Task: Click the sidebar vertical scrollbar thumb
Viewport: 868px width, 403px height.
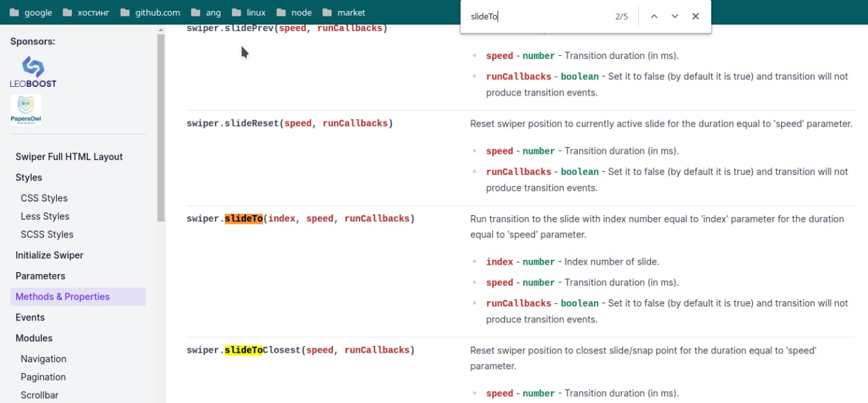Action: (x=161, y=127)
